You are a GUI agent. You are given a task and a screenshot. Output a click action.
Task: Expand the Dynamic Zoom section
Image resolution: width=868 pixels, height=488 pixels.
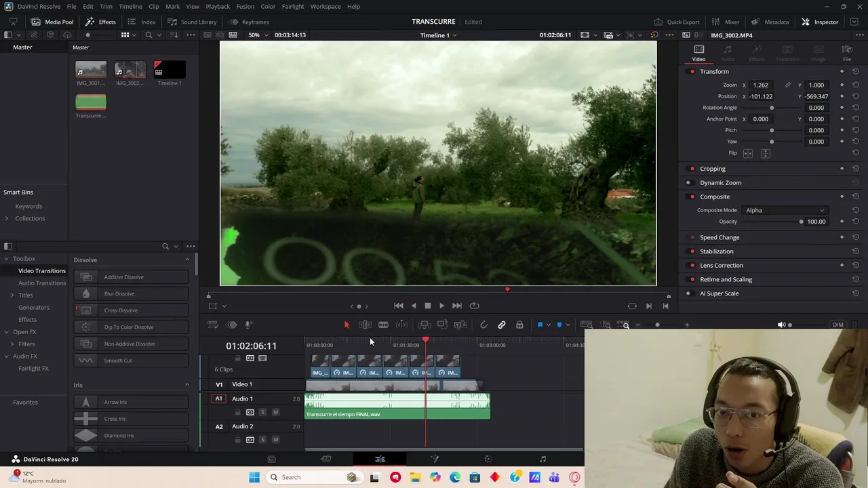click(x=720, y=183)
